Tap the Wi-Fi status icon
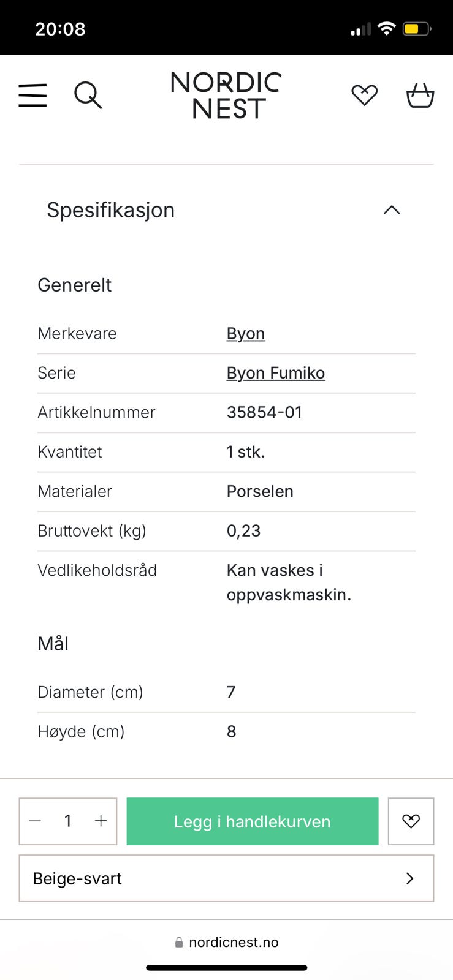Viewport: 453px width, 980px height. coord(386,28)
